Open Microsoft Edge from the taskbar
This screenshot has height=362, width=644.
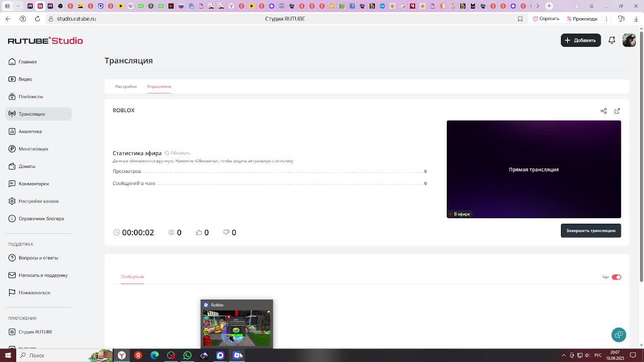(x=154, y=355)
